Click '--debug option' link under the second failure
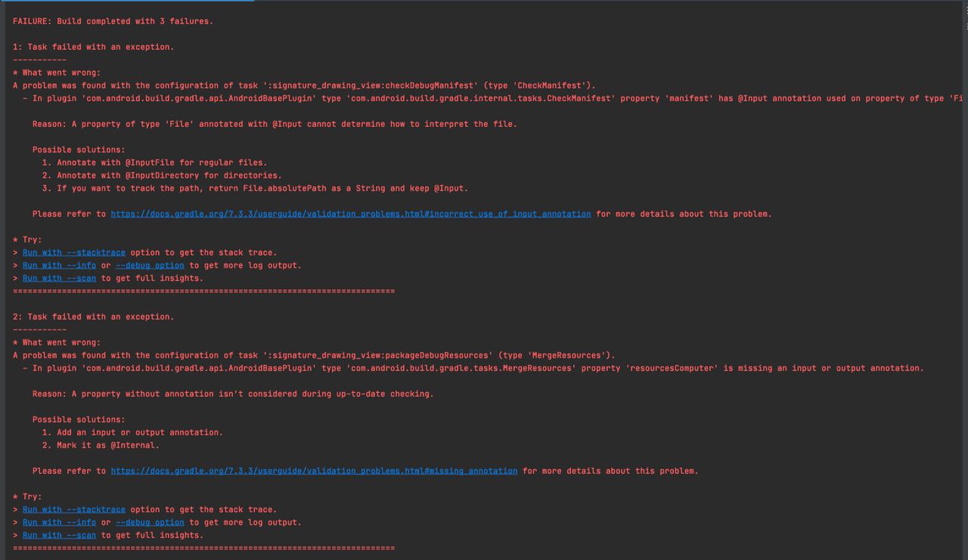Viewport: 968px width, 560px height. point(150,522)
